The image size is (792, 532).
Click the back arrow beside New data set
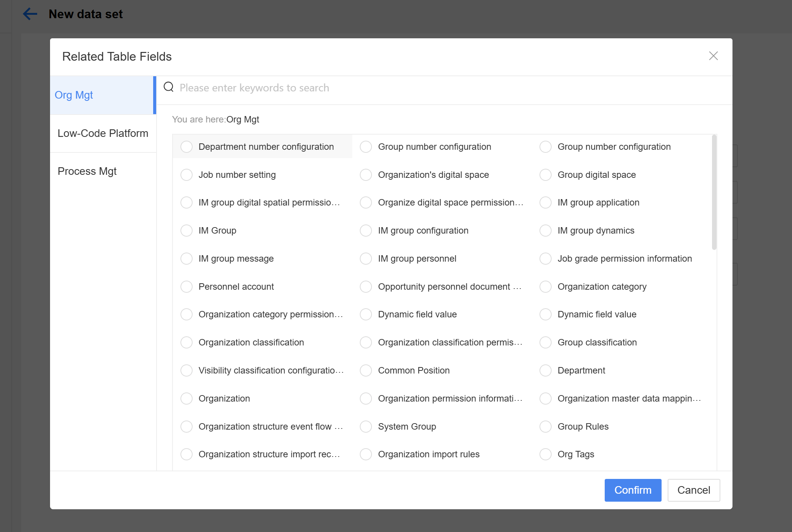30,14
